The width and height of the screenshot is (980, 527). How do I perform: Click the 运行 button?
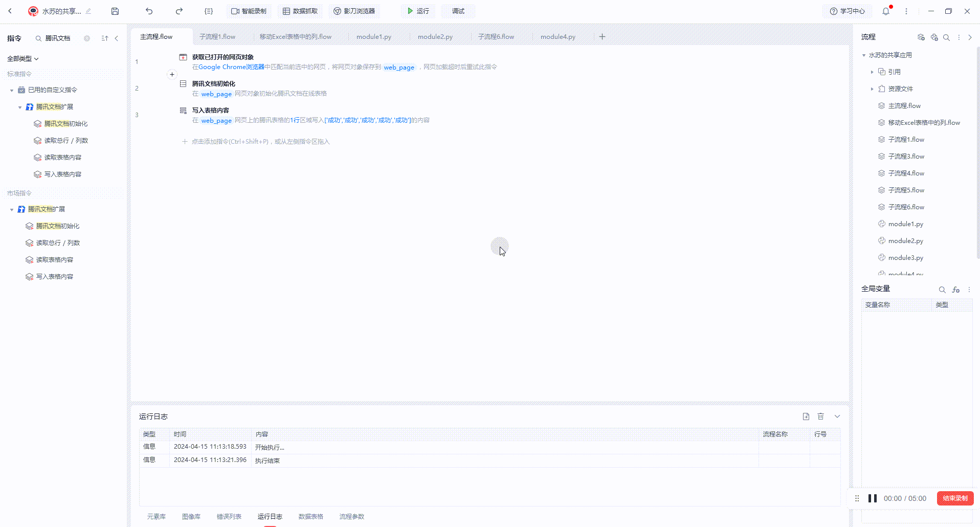(x=418, y=11)
